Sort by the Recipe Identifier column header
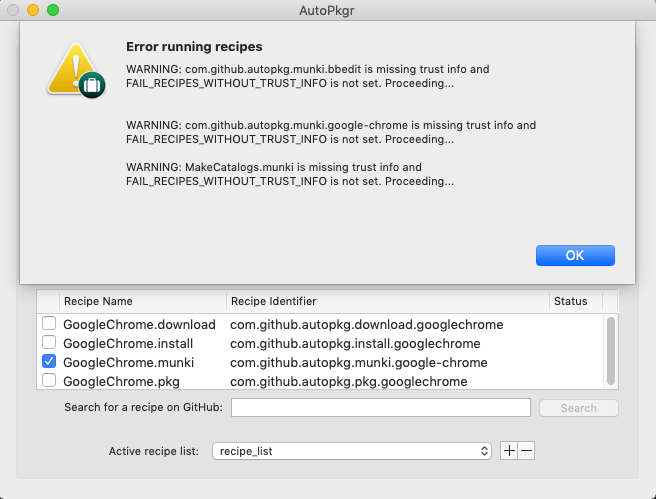 (x=385, y=301)
